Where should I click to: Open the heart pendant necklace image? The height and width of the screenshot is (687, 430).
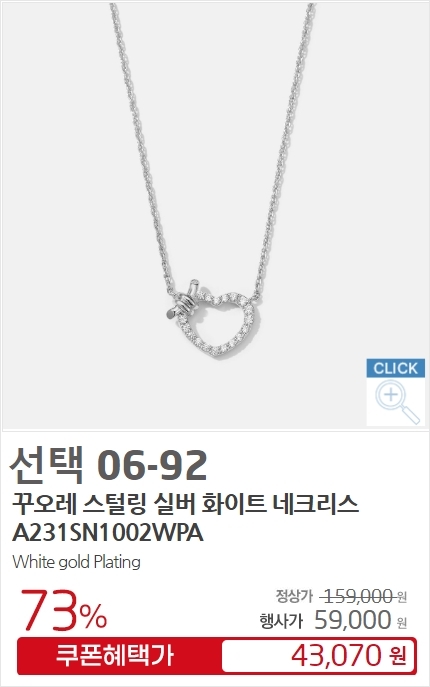point(216,216)
